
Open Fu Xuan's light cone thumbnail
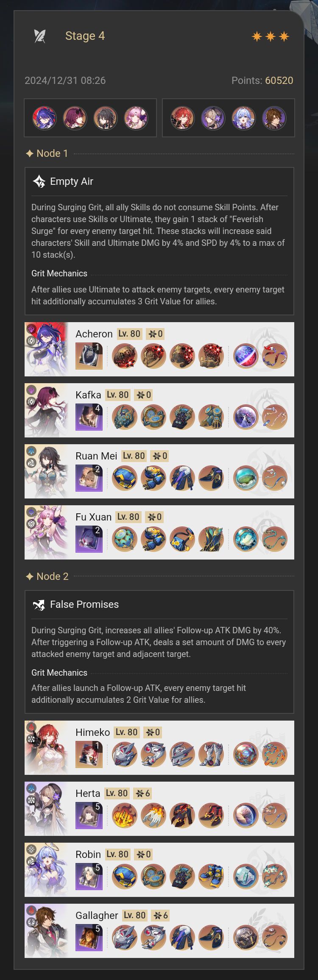coord(89,539)
